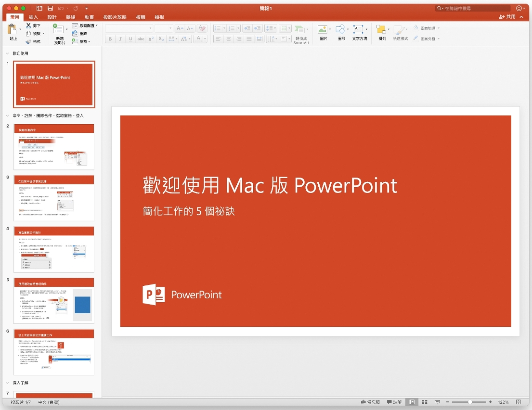Insert a picture with 圖片 icon
Image resolution: width=532 pixels, height=410 pixels.
coord(323,29)
